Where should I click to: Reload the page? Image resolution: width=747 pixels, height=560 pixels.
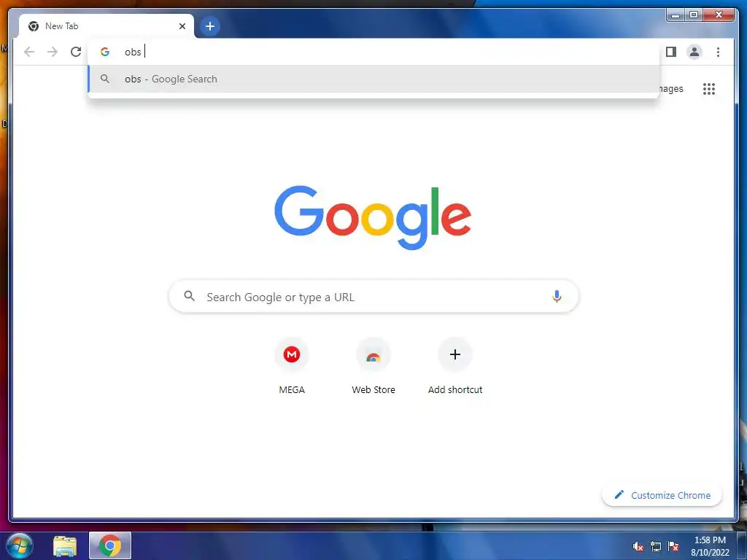(x=76, y=52)
